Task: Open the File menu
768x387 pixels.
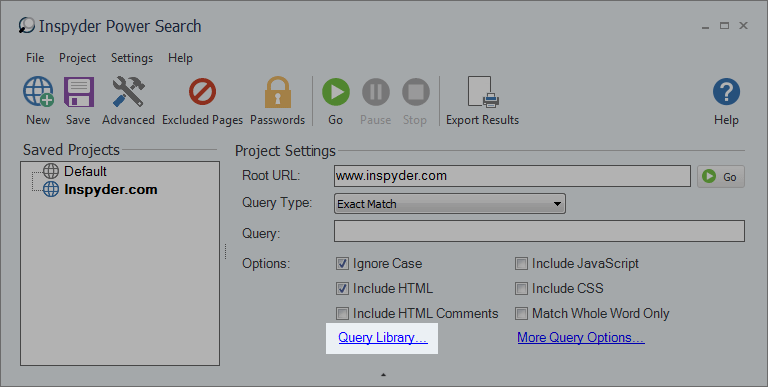Action: click(x=35, y=58)
